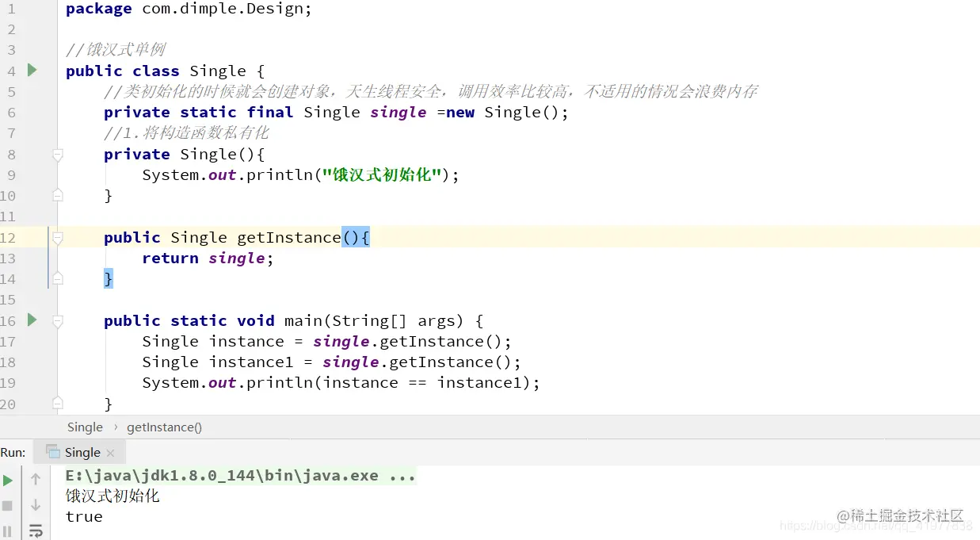Click the up arrow in Run toolbar
This screenshot has width=980, height=540.
(36, 480)
